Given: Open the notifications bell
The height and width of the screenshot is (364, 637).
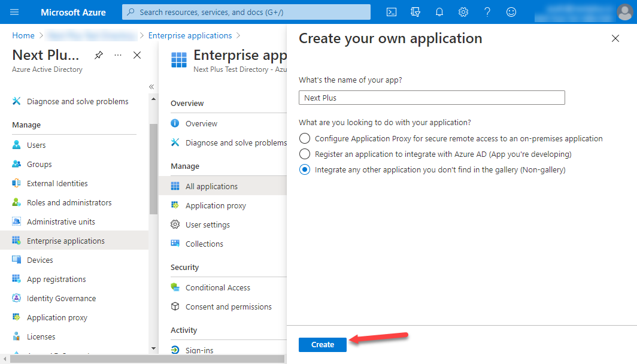Looking at the screenshot, I should (x=439, y=12).
